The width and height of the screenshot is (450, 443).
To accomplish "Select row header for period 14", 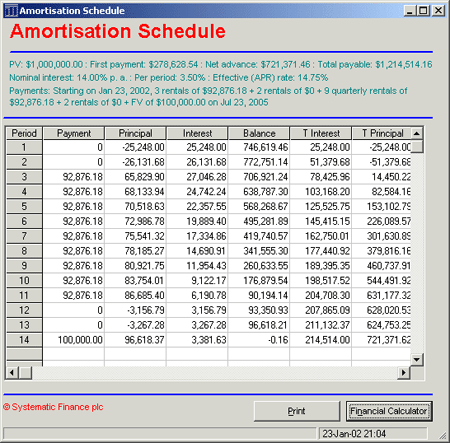I will 24,340.
